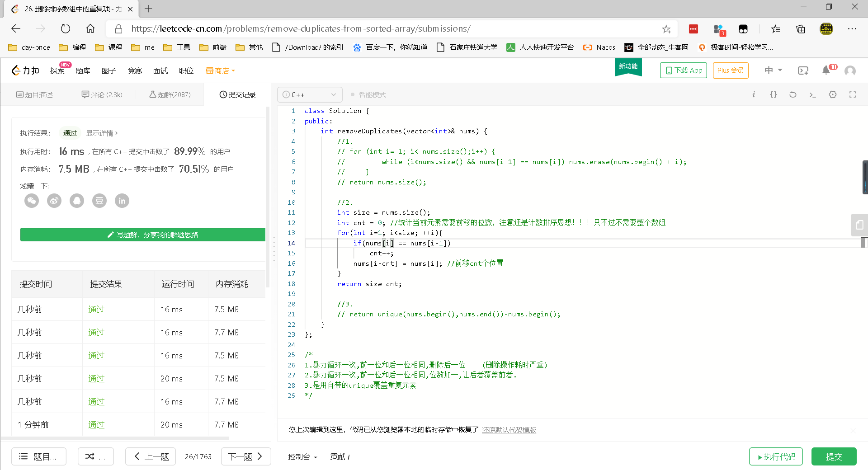Toggle 智能模式 smart mode
The image size is (868, 470).
pos(368,94)
